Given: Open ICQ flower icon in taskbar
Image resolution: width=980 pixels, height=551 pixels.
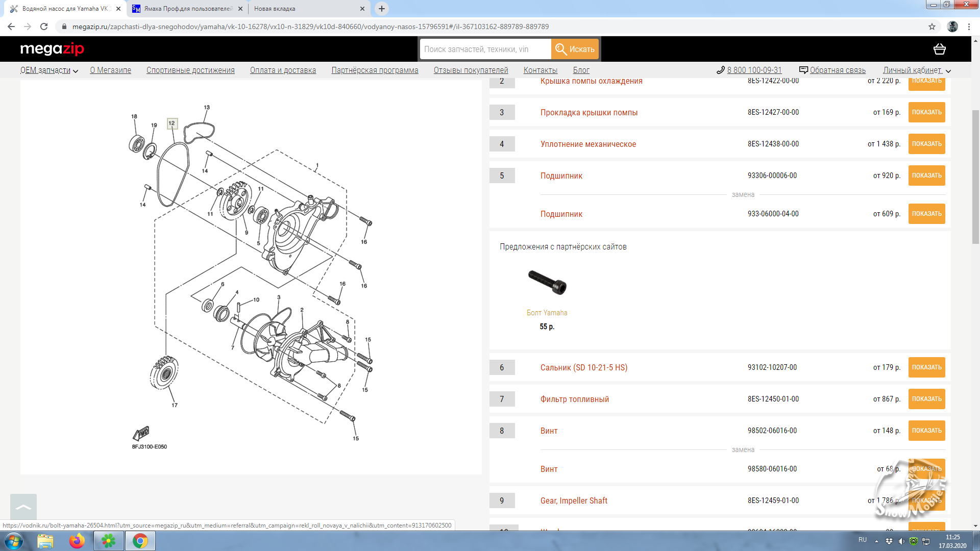Looking at the screenshot, I should point(109,541).
